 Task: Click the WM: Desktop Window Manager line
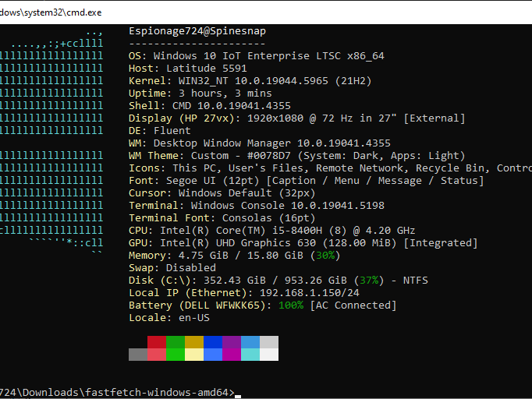tap(260, 143)
